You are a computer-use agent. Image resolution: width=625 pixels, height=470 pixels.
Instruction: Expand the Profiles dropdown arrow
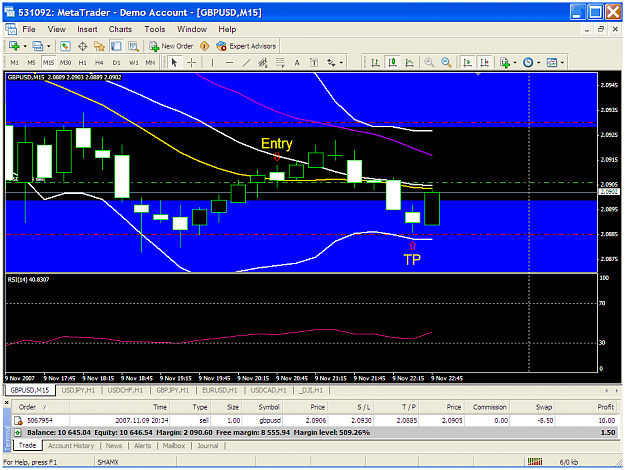pos(49,46)
